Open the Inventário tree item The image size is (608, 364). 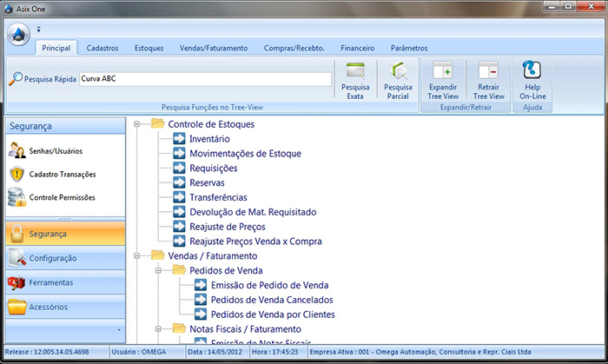(x=208, y=139)
